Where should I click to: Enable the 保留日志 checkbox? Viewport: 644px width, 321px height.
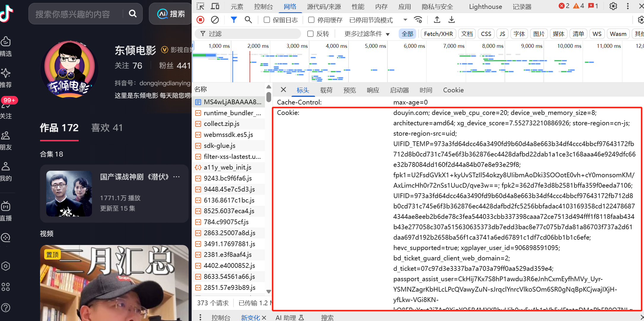[267, 20]
